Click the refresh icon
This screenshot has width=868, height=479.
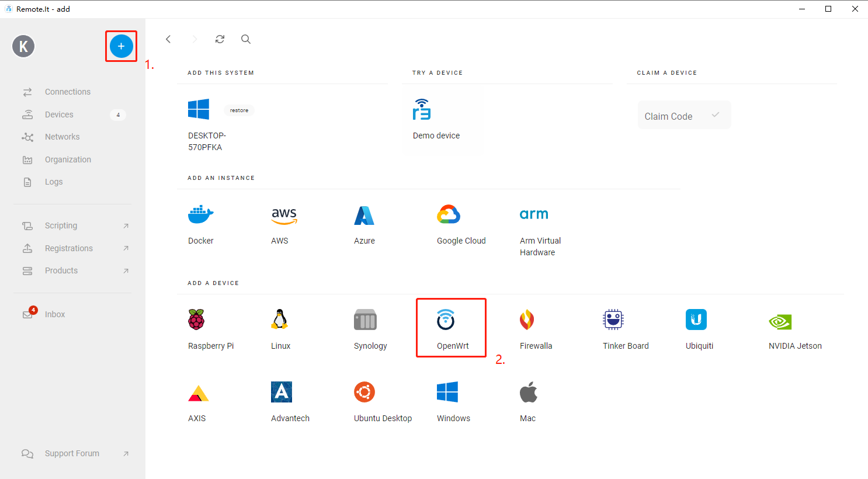pyautogui.click(x=220, y=39)
